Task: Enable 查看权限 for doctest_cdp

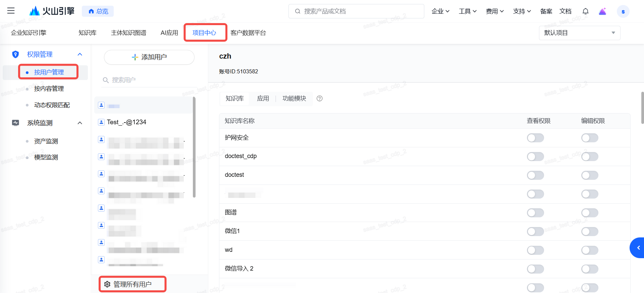Action: pyautogui.click(x=535, y=157)
